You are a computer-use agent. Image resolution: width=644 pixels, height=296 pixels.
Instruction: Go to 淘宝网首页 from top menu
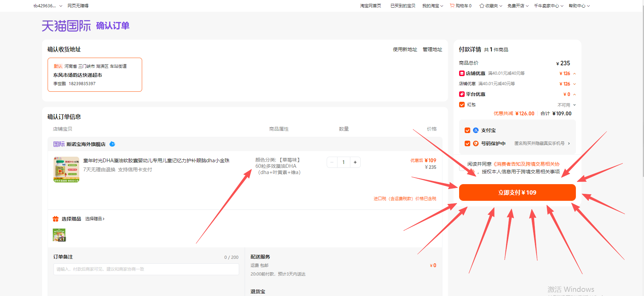pyautogui.click(x=370, y=6)
